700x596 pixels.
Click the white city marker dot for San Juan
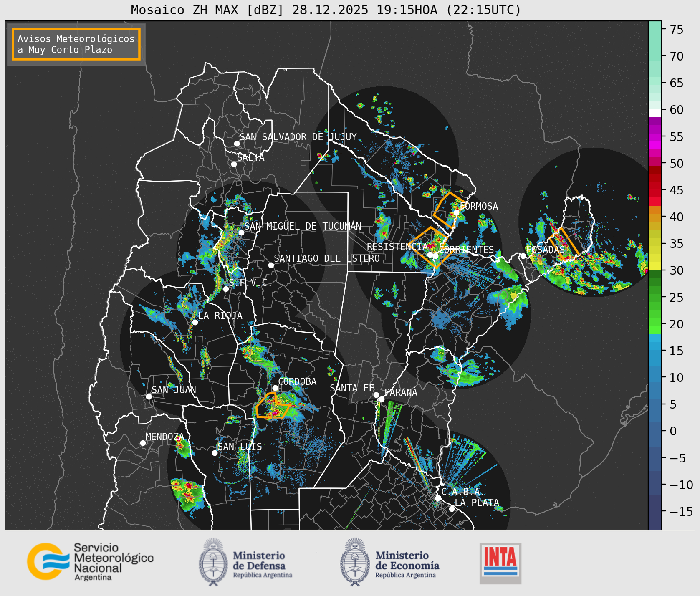pyautogui.click(x=149, y=396)
